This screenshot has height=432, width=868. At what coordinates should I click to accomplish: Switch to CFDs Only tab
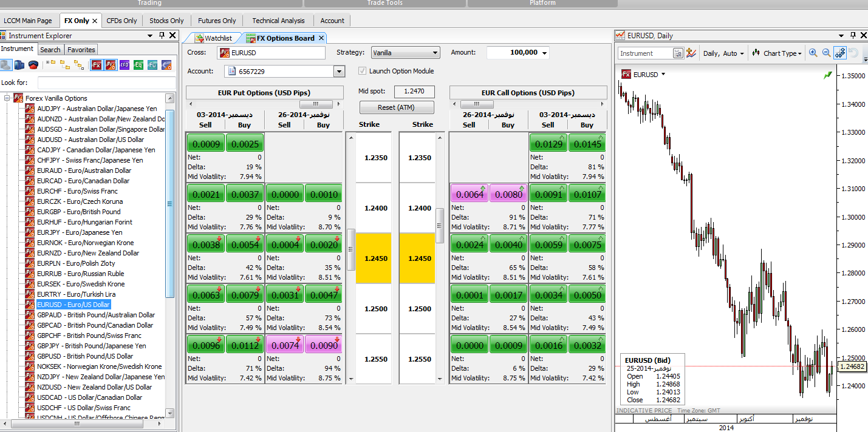coord(121,21)
